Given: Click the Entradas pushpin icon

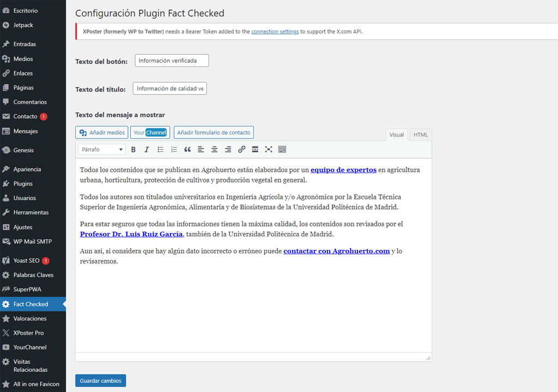Looking at the screenshot, I should coord(5,44).
